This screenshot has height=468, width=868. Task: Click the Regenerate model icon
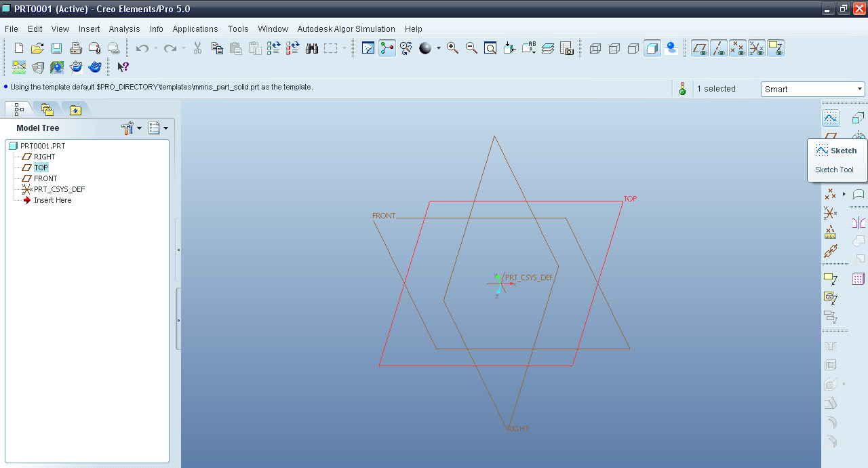click(274, 48)
